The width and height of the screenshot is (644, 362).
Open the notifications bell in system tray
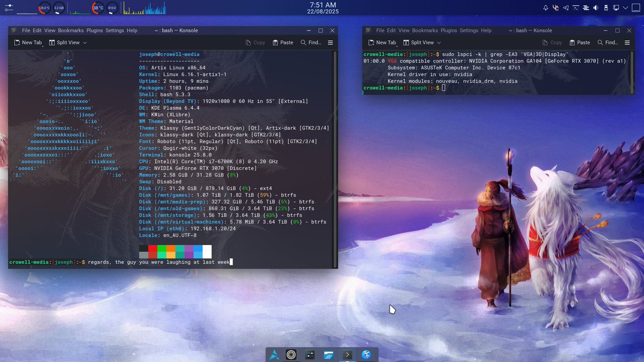546,8
